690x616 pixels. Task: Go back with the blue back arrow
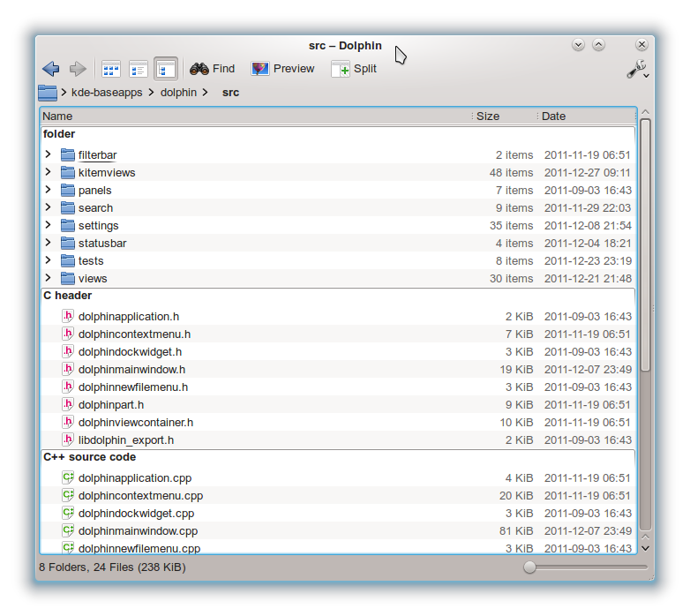tap(51, 69)
